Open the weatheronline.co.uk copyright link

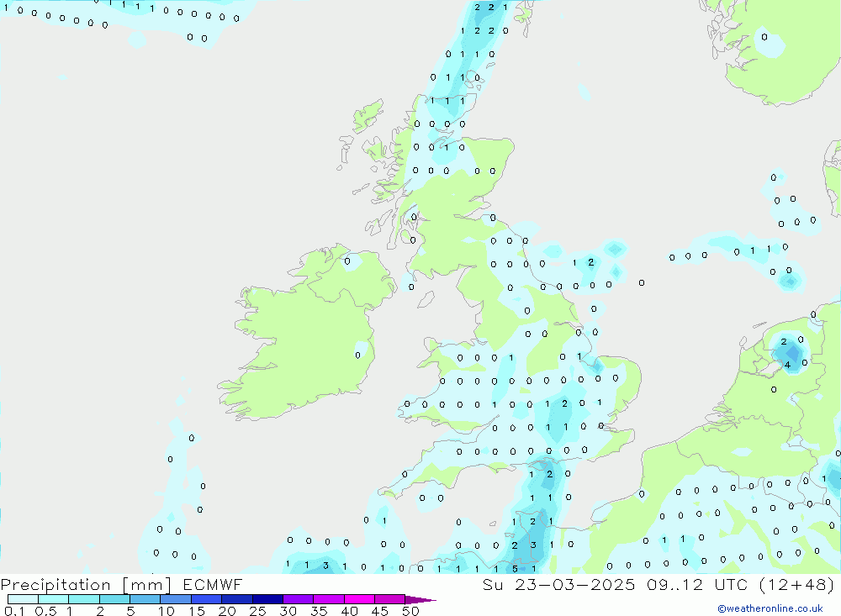point(770,608)
